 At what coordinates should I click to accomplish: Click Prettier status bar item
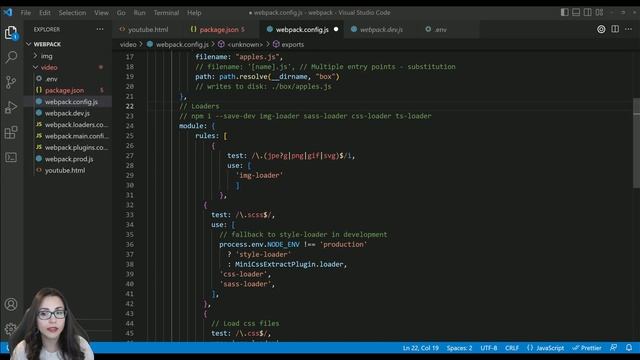(587, 348)
